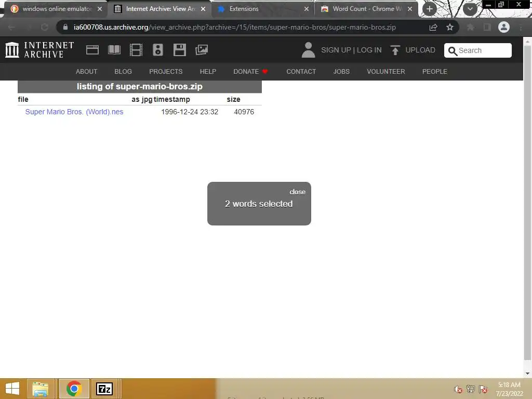
Task: Open 7-Zip from taskbar
Action: (x=104, y=389)
